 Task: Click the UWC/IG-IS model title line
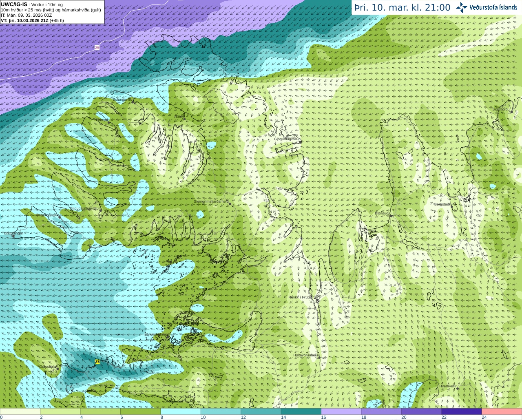pyautogui.click(x=31, y=4)
